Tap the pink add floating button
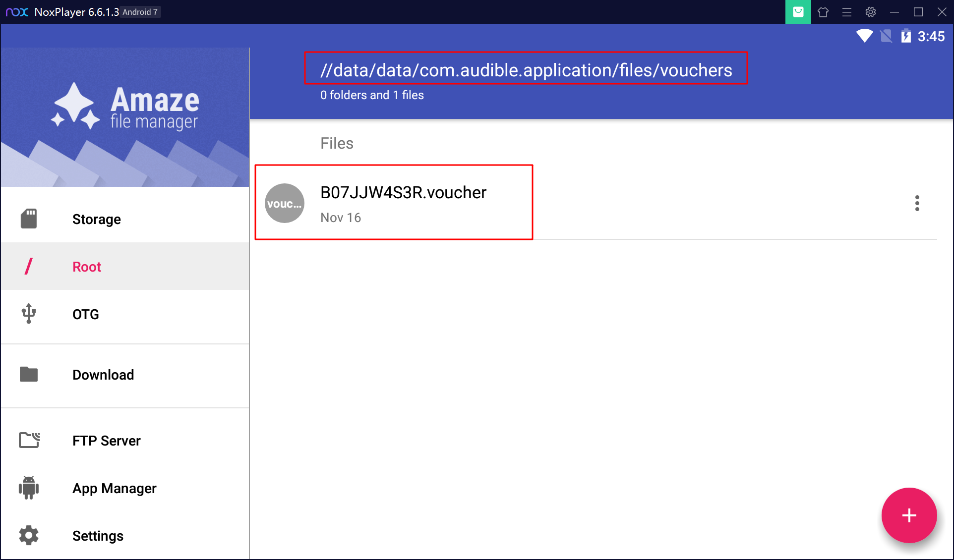Image resolution: width=954 pixels, height=560 pixels. (909, 515)
